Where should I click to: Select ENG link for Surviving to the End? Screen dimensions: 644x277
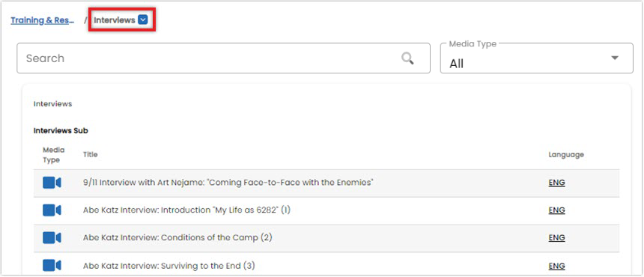click(556, 266)
